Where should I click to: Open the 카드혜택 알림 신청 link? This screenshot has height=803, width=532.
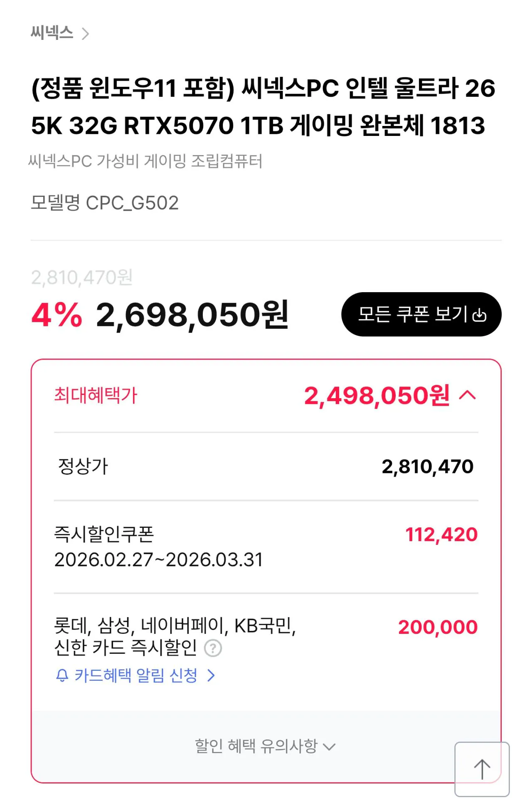pos(135,675)
